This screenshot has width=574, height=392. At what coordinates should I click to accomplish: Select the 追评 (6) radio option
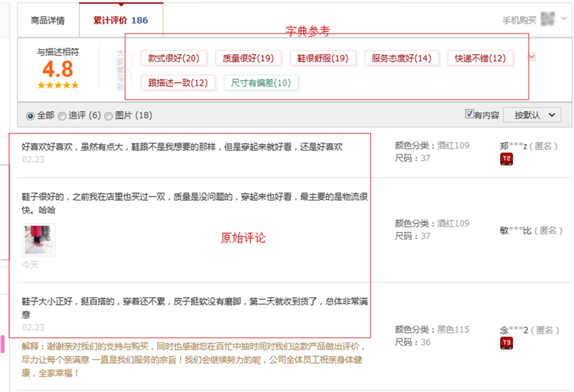pos(62,116)
